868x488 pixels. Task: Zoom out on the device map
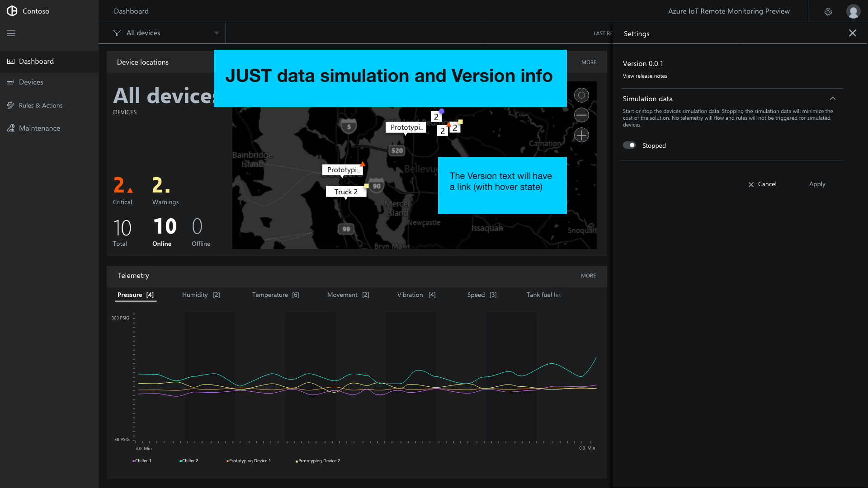click(x=581, y=115)
